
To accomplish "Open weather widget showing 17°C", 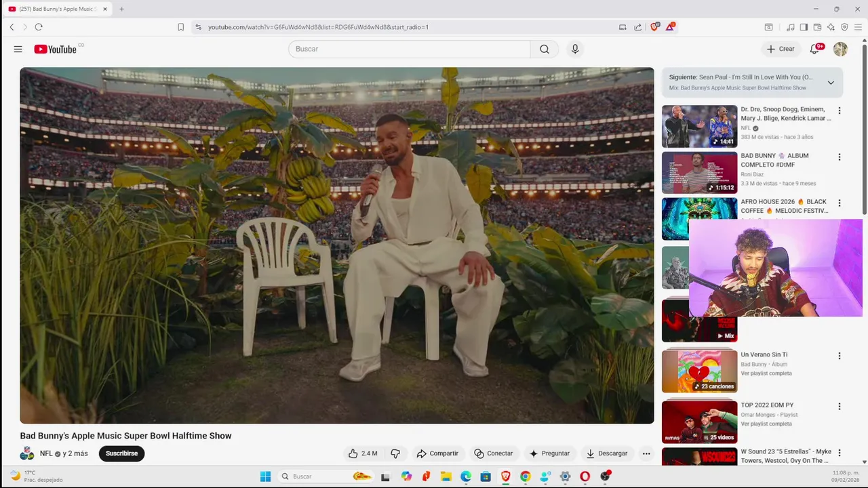I will [x=36, y=476].
